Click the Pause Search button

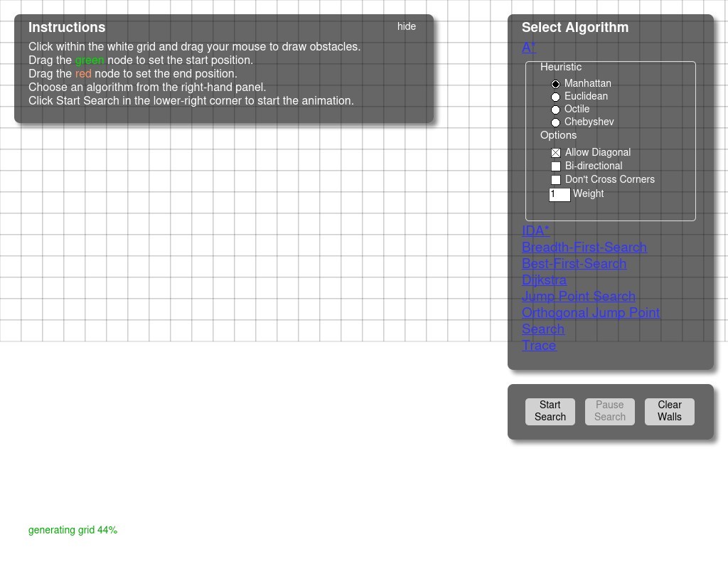click(609, 411)
